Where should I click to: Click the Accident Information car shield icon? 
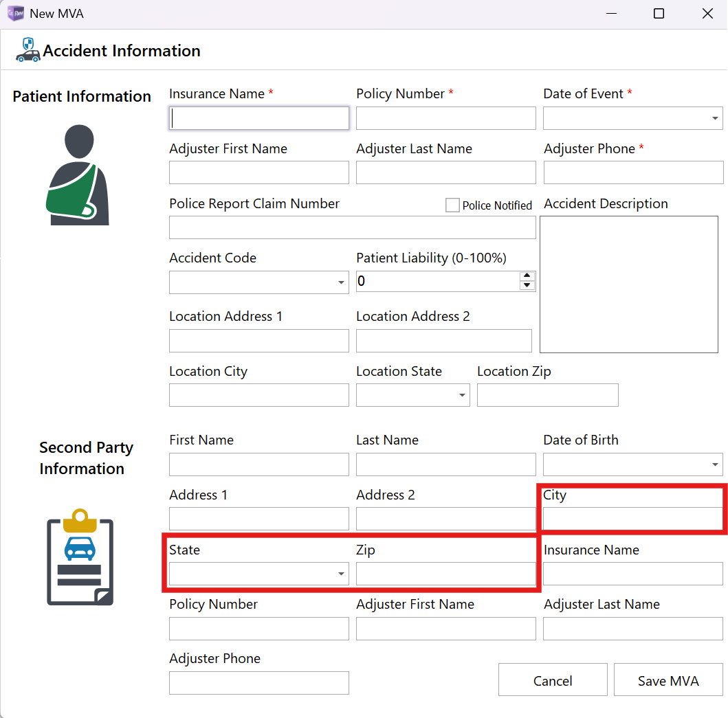[x=28, y=50]
